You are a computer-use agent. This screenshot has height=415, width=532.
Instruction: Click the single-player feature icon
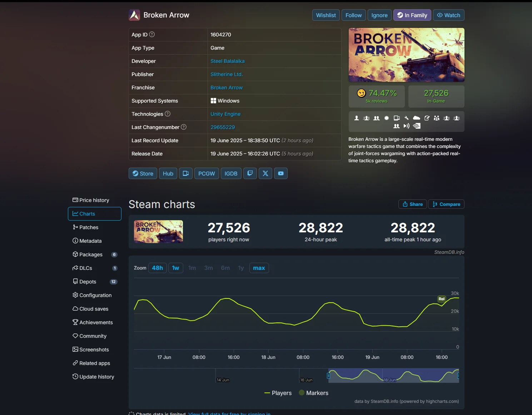pos(357,118)
